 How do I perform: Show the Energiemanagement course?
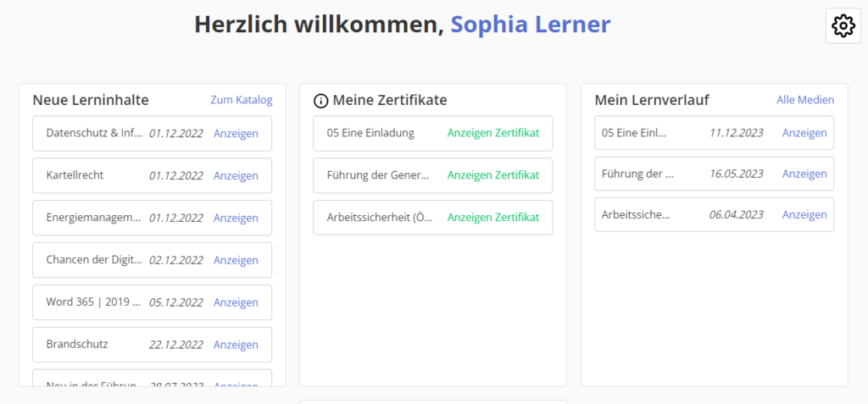(236, 218)
